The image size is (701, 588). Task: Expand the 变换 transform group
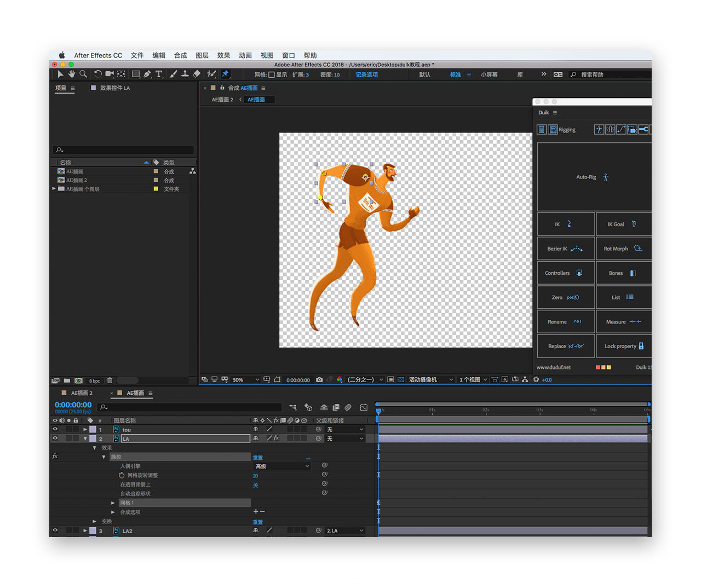95,521
